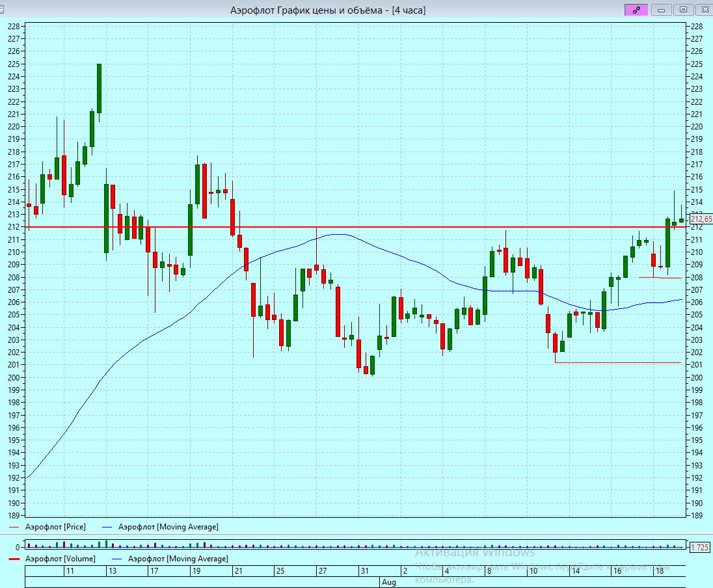Viewport: 713px width, 588px height.
Task: Select date label 16 on the time axis
Action: tap(617, 570)
